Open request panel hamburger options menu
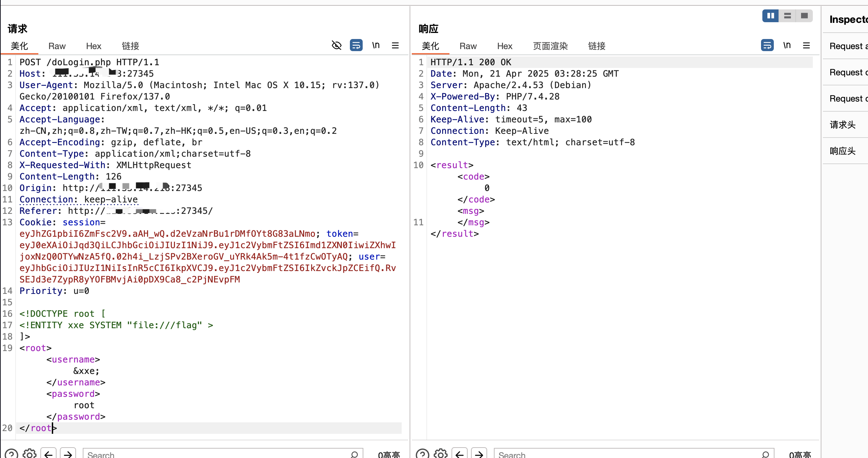This screenshot has height=458, width=868. (395, 45)
